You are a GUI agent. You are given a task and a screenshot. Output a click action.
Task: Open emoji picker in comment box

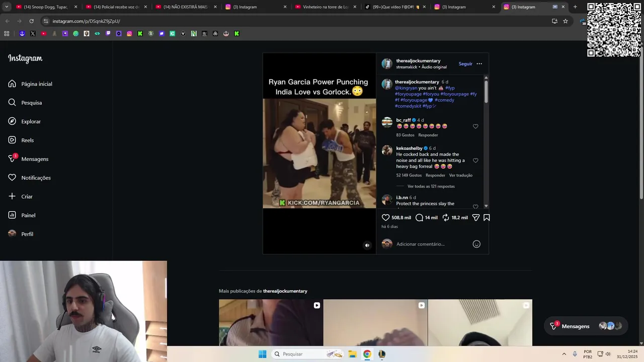click(476, 244)
